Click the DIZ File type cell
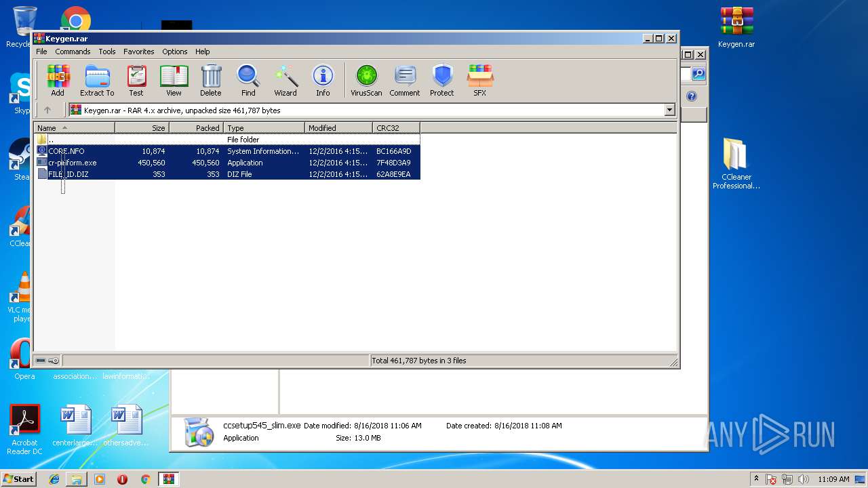The image size is (868, 488). [x=239, y=174]
